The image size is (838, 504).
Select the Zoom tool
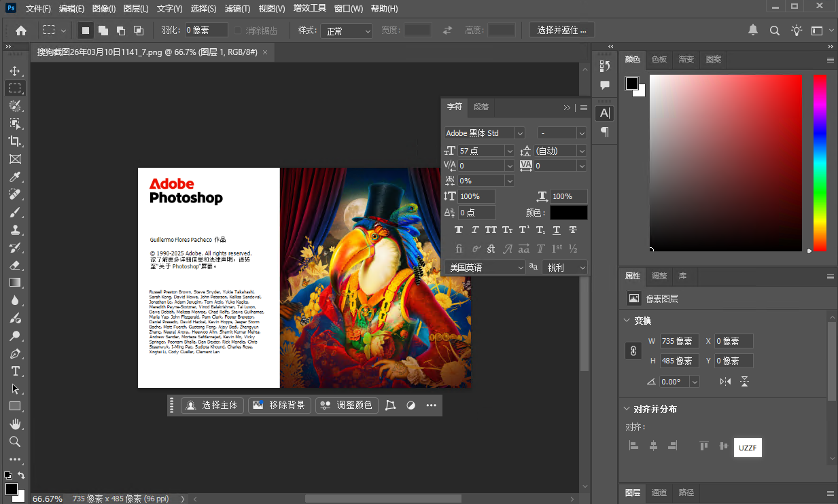point(16,441)
